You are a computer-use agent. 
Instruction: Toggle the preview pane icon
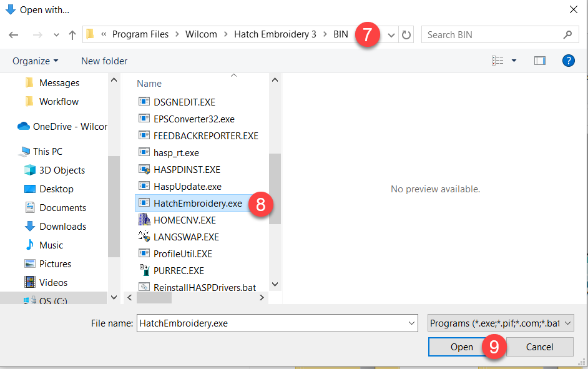coord(540,61)
